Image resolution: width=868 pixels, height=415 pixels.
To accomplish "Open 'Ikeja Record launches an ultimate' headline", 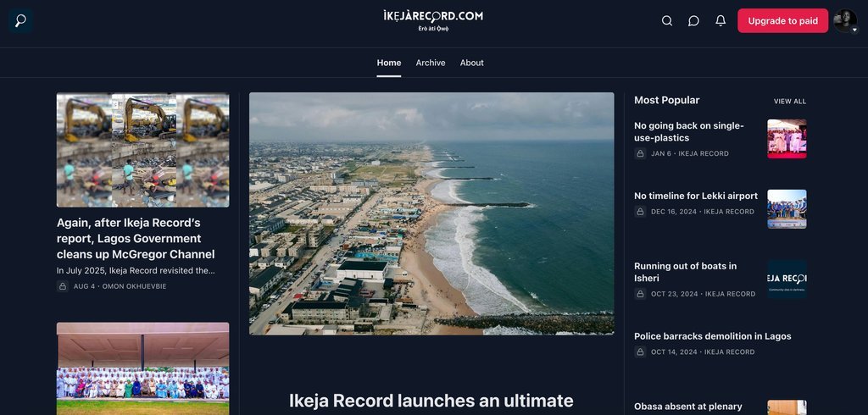I will pyautogui.click(x=431, y=400).
